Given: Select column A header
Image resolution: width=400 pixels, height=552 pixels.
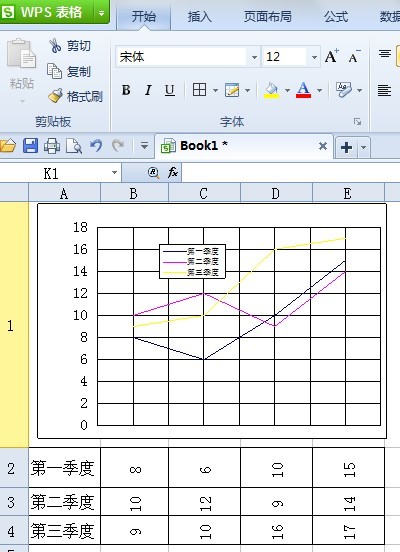Looking at the screenshot, I should click(64, 193).
